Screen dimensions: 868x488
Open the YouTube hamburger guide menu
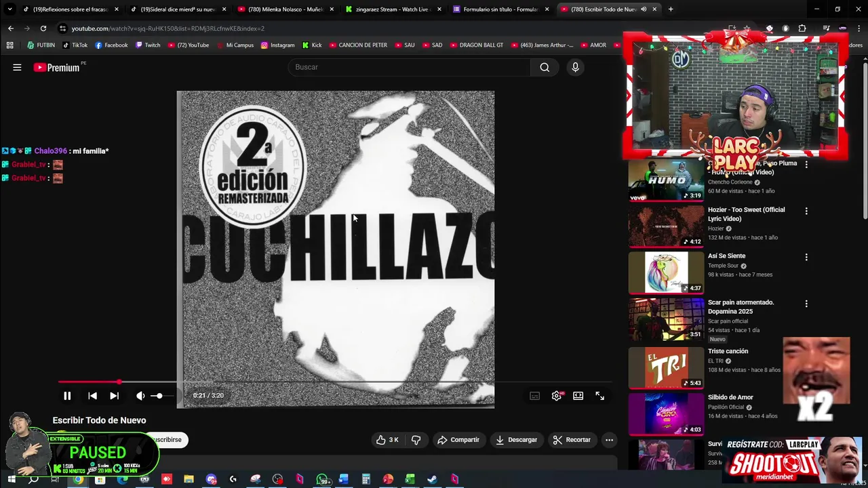[17, 67]
